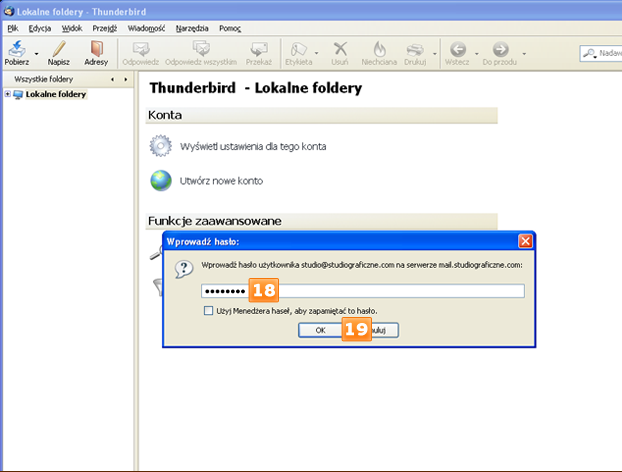Click the Lokalne foldery computer icon

coord(18,94)
